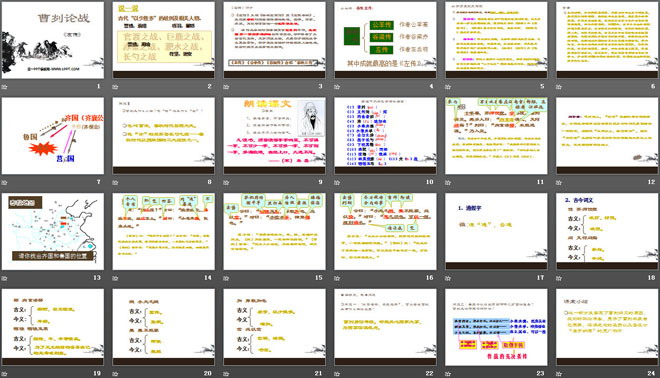Click the star icon beneath slide 5
The height and width of the screenshot is (378, 660).
(x=448, y=87)
